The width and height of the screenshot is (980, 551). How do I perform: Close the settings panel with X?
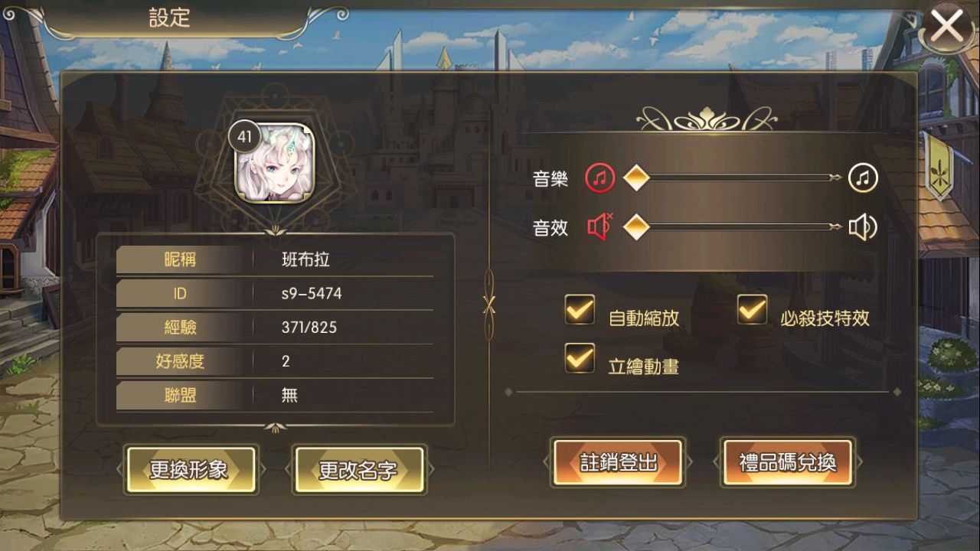[947, 28]
